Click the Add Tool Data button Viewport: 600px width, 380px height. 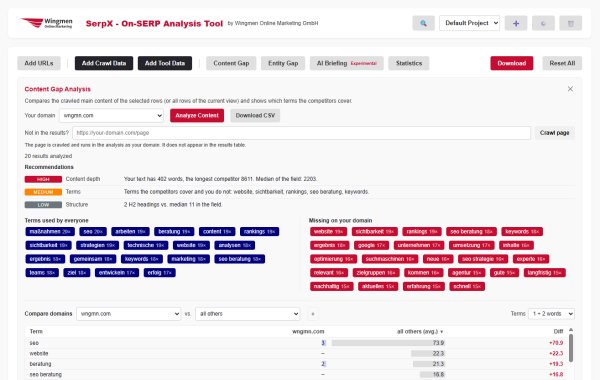[165, 63]
